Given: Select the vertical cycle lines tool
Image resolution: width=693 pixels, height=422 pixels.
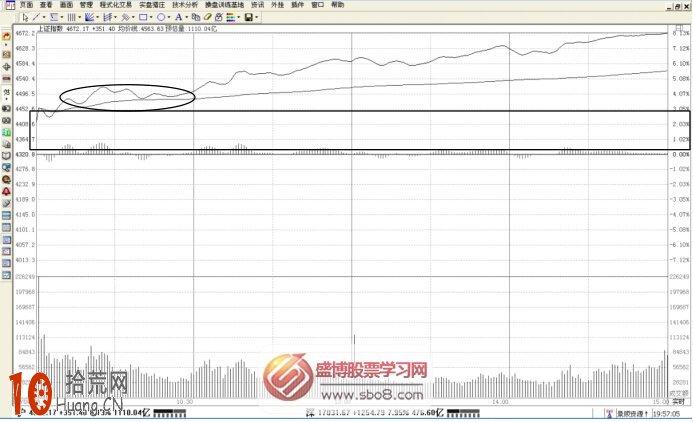Looking at the screenshot, I should pyautogui.click(x=72, y=17).
